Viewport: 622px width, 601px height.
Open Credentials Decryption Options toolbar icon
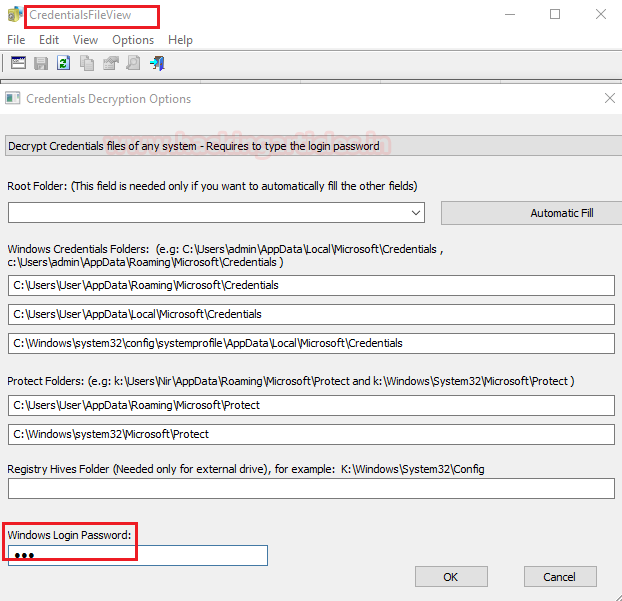(x=18, y=63)
